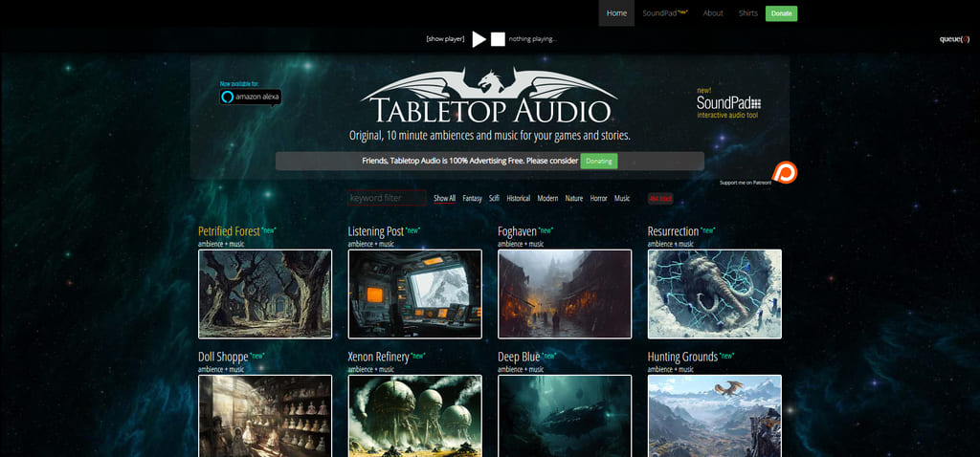The image size is (980, 457).
Task: Click the Listening Post thumbnail image
Action: coord(415,294)
